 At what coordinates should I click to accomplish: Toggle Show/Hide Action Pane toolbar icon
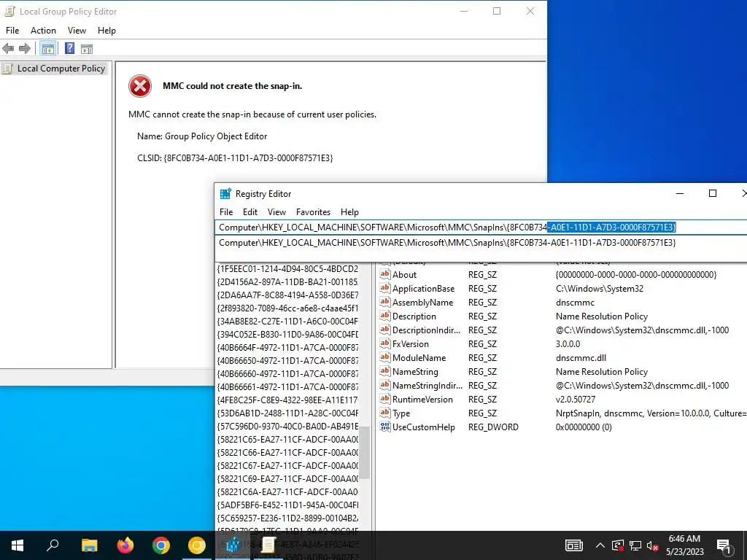coord(87,49)
